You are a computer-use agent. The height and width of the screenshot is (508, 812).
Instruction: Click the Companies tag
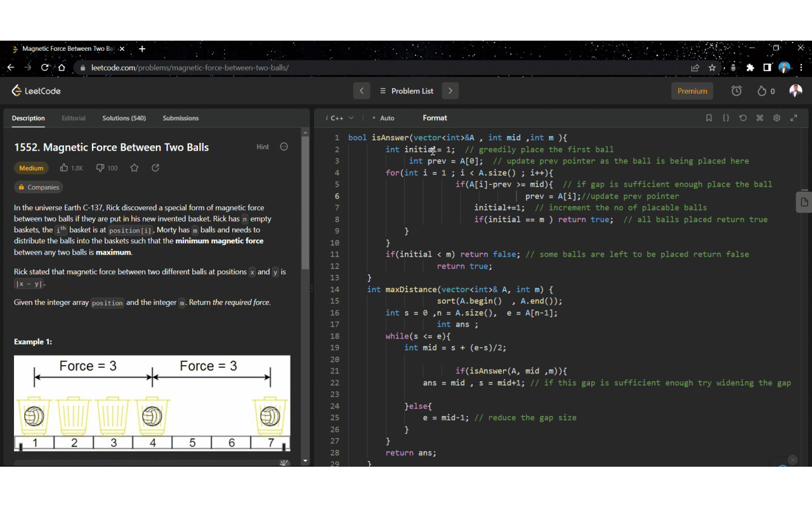[x=39, y=187]
